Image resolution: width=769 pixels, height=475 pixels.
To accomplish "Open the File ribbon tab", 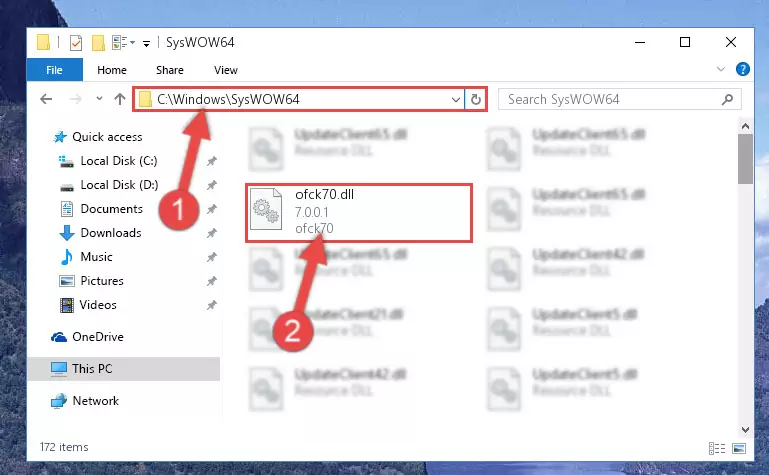I will (x=54, y=70).
